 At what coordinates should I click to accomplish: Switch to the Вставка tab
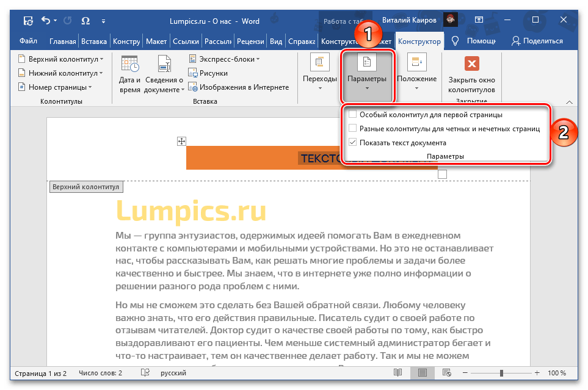94,42
